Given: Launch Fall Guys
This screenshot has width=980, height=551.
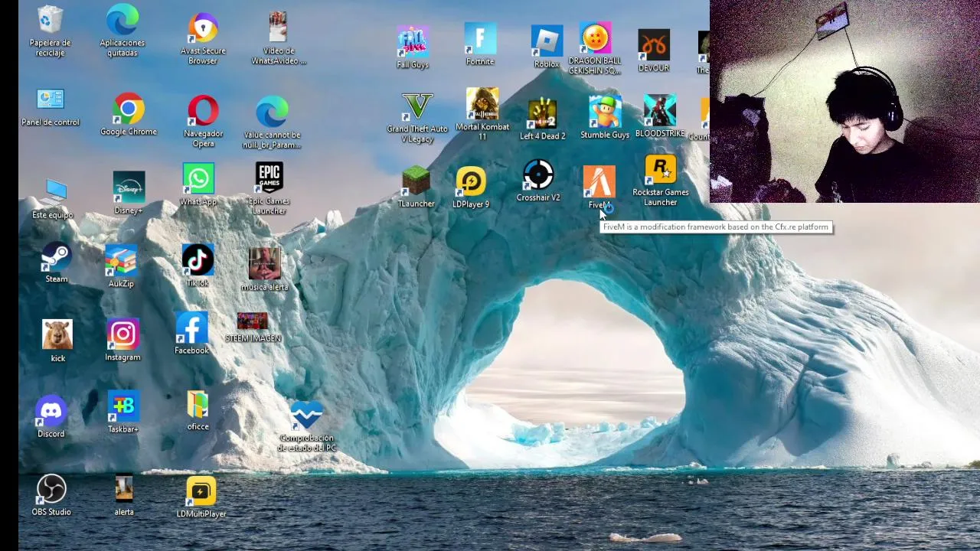Looking at the screenshot, I should point(413,47).
